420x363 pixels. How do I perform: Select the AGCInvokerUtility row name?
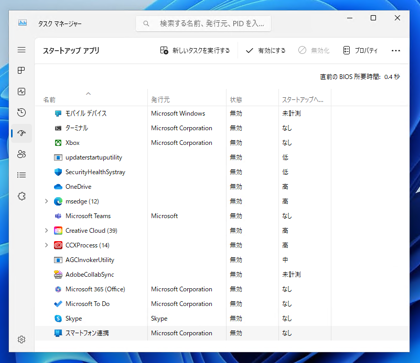(x=90, y=260)
